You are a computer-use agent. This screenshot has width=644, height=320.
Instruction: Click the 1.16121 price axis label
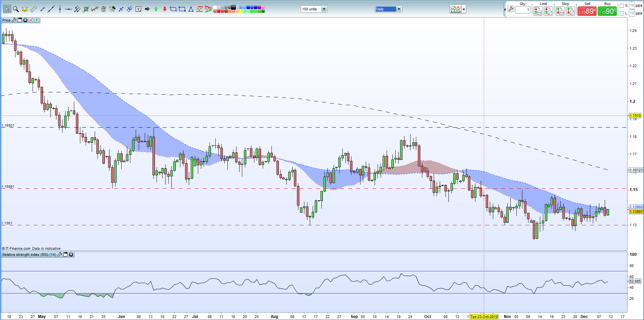(x=636, y=170)
